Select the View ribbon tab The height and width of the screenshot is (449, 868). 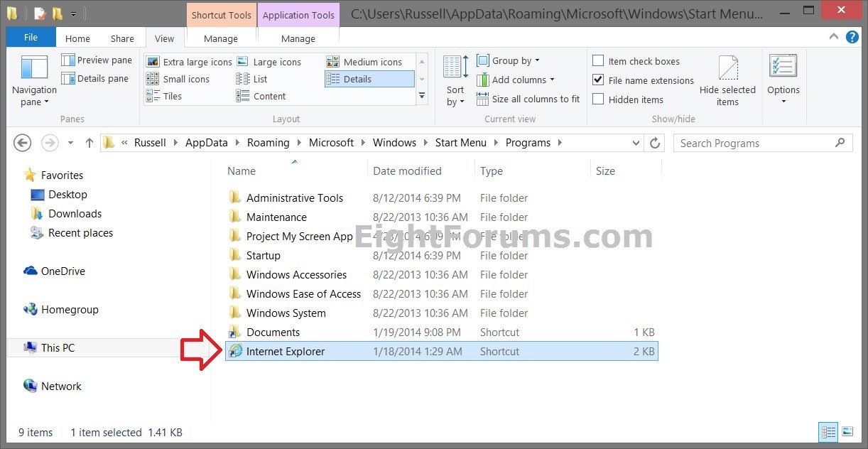[164, 38]
